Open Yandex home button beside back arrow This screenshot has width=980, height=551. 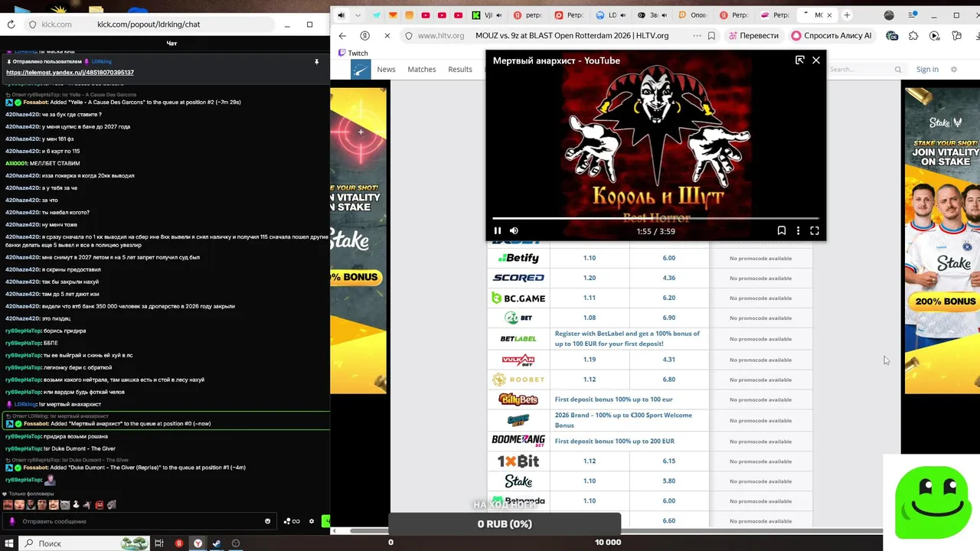[x=364, y=35]
